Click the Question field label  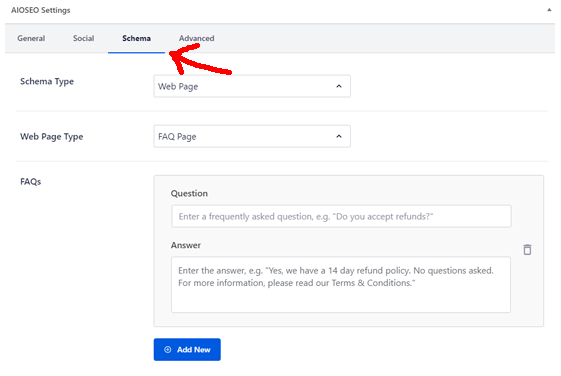(x=189, y=194)
